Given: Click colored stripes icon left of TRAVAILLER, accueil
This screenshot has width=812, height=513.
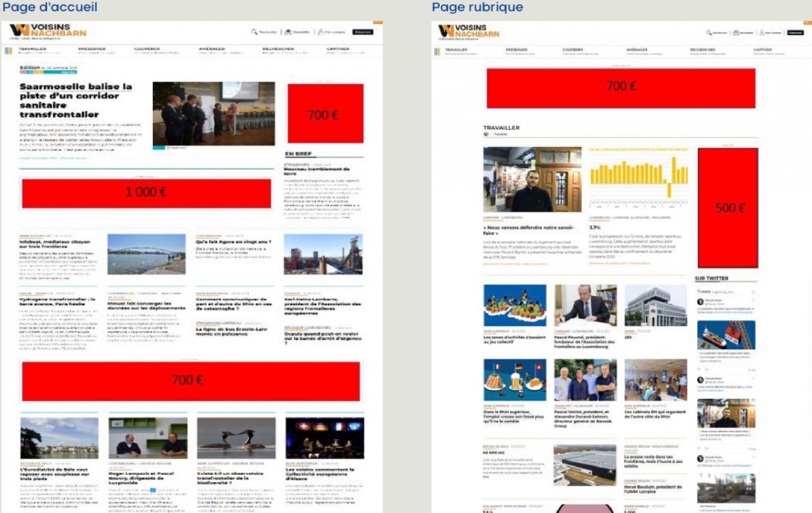Looking at the screenshot, I should tap(8, 51).
